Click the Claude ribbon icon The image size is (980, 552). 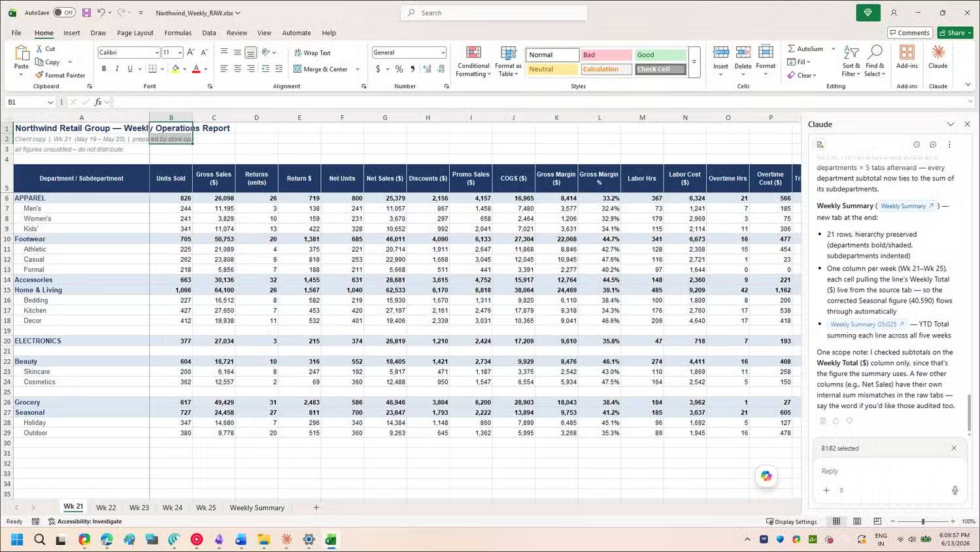click(x=938, y=57)
